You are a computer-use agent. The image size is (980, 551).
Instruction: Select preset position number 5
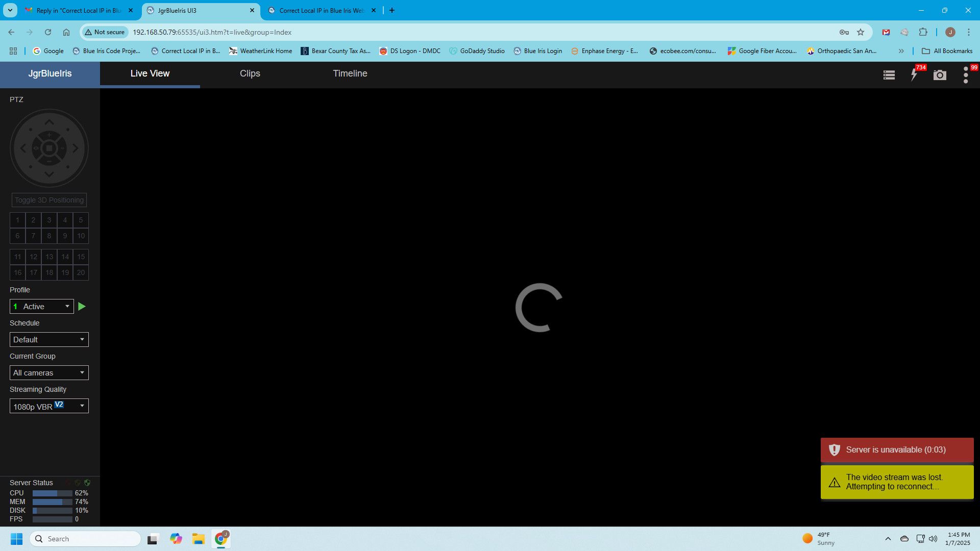[x=81, y=220]
